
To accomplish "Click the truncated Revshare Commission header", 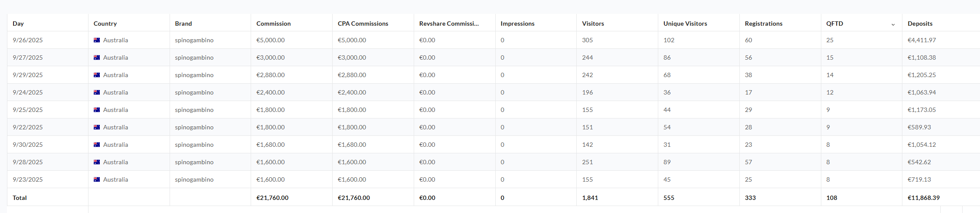I will tap(449, 24).
